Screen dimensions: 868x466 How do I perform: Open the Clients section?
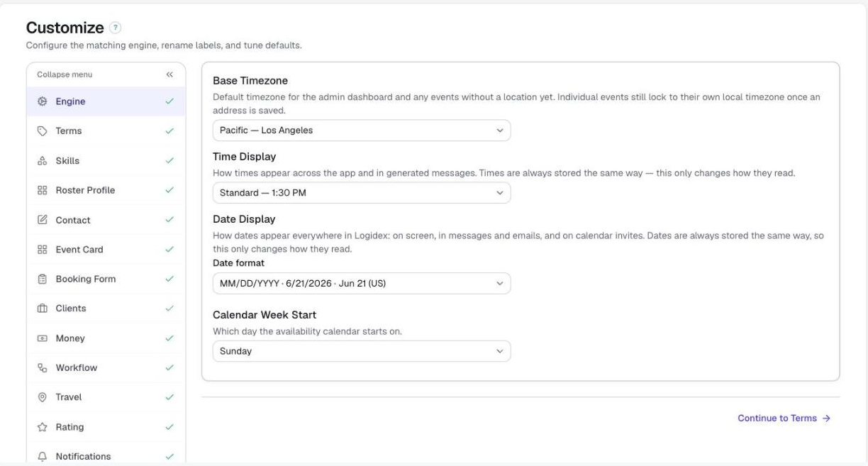point(106,309)
